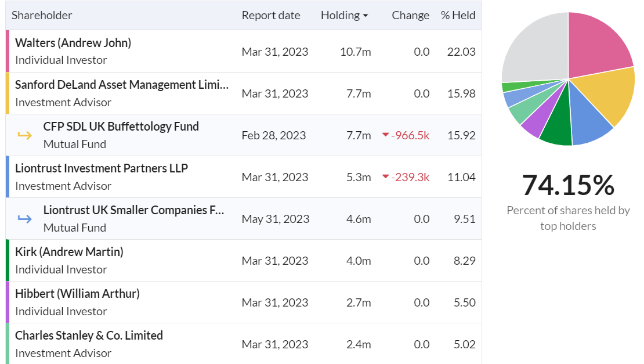Sort by the Shareholder column header

click(41, 15)
